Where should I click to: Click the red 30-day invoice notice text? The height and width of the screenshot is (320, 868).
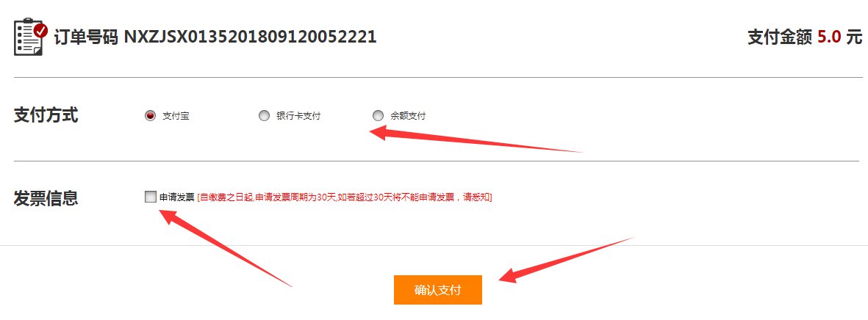345,197
